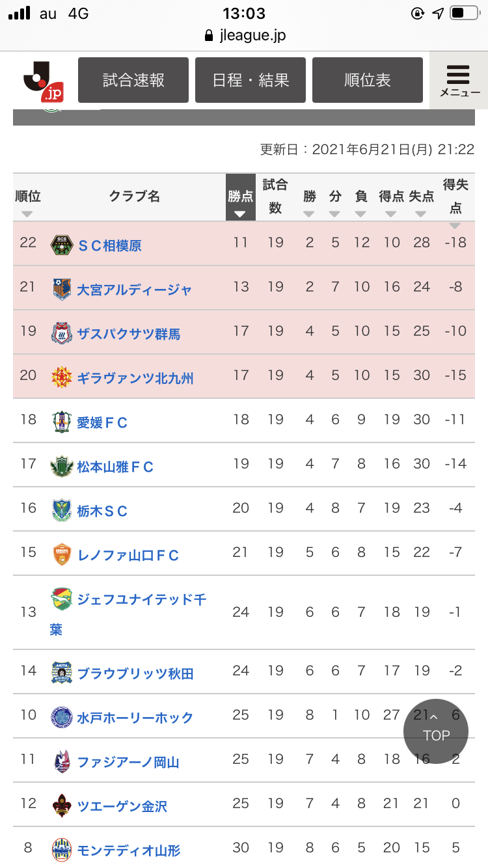
Task: Tap レノファ山口FC club crest
Action: tap(61, 555)
